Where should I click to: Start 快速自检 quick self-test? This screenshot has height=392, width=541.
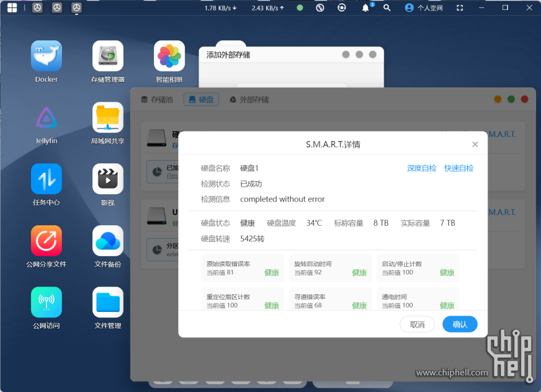tap(459, 168)
